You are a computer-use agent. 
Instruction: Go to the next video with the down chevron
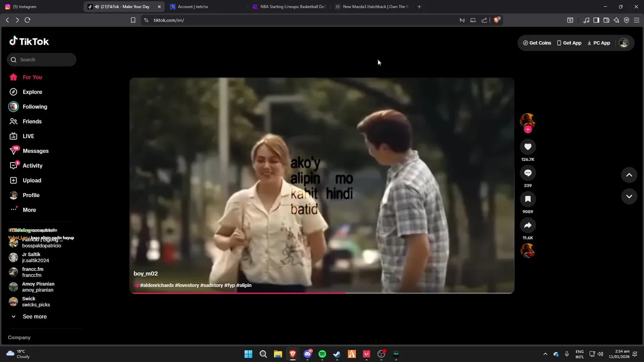coord(629,197)
